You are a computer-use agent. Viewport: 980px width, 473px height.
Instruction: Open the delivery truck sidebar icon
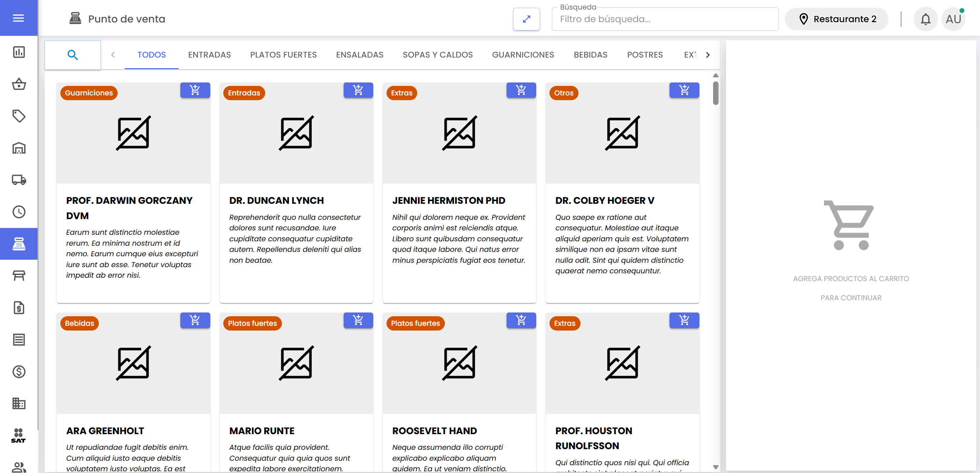pos(19,180)
